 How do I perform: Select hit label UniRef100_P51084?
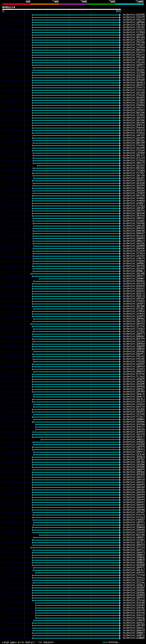pos(134,63)
